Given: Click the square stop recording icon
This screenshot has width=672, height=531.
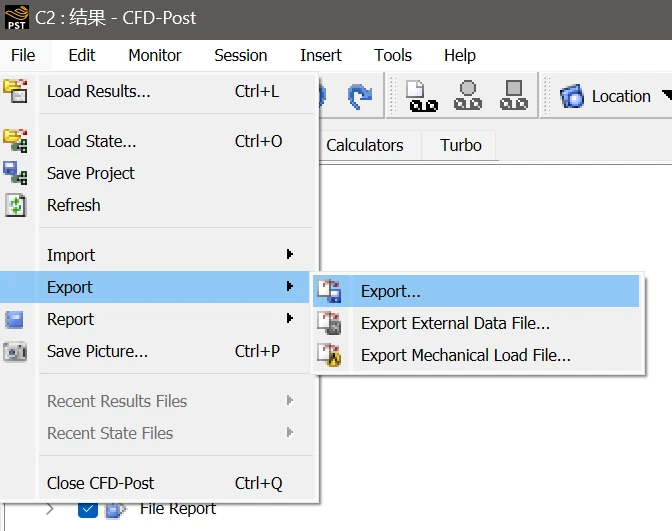Looking at the screenshot, I should pos(514,96).
